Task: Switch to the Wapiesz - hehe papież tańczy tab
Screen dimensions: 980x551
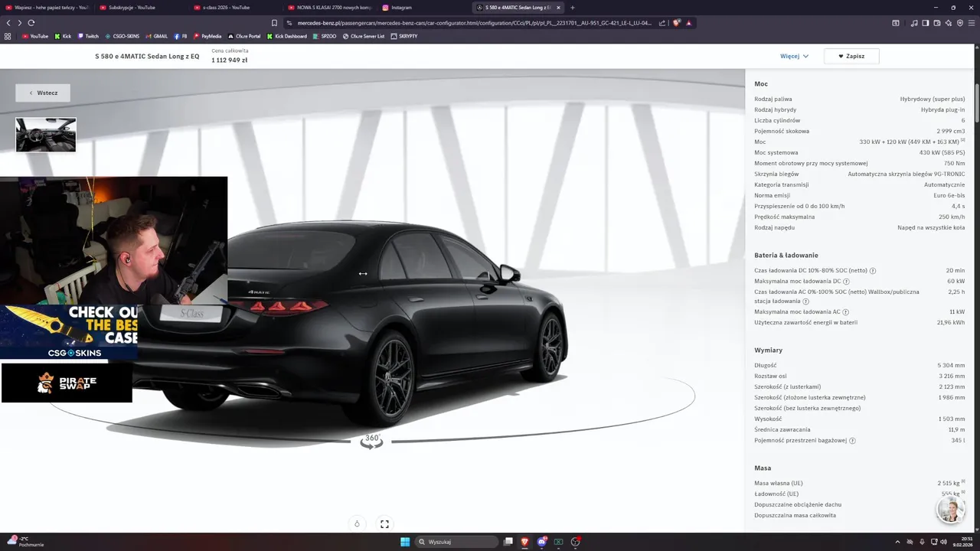Action: point(46,8)
